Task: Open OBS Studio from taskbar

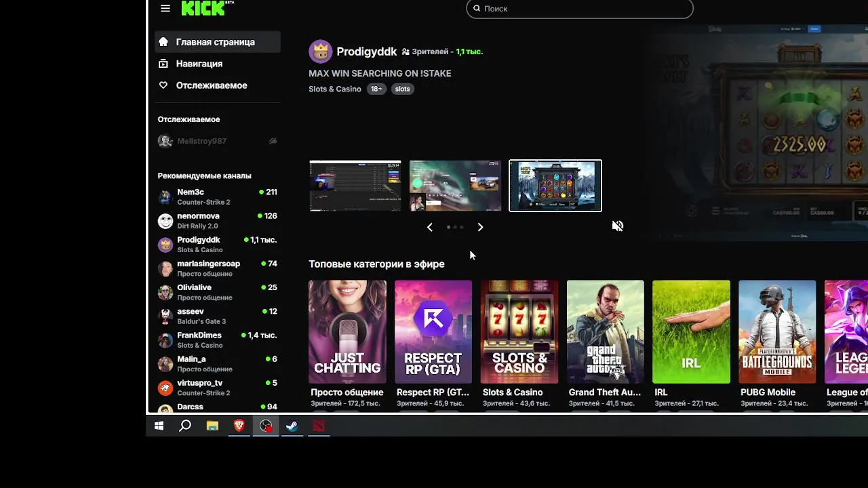Action: point(266,426)
